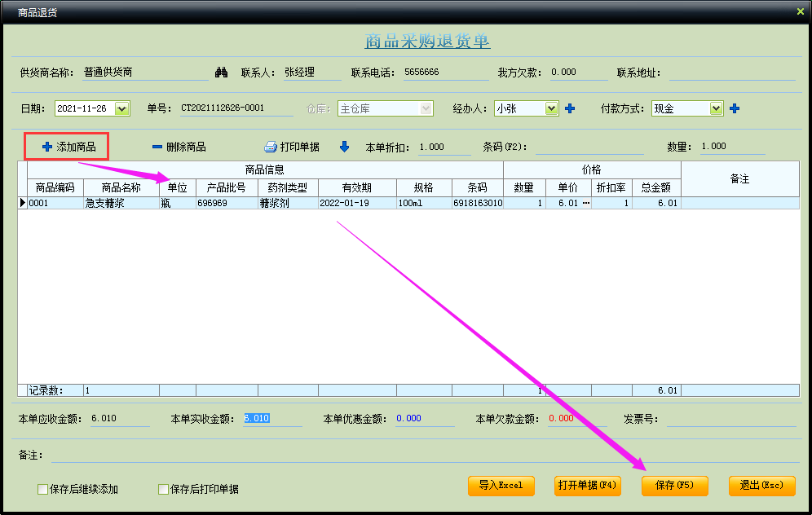Click the toolbar 数量 field showing 1.000

coord(732,147)
